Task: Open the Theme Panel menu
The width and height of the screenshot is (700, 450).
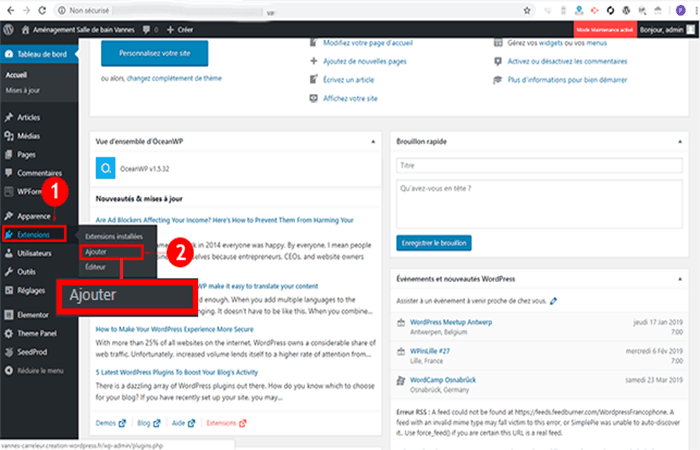Action: pos(39,333)
